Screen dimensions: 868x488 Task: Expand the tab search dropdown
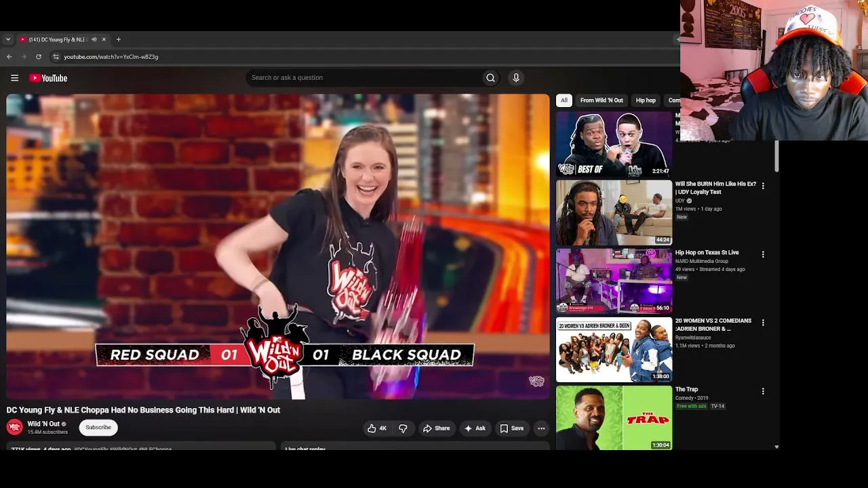point(8,39)
